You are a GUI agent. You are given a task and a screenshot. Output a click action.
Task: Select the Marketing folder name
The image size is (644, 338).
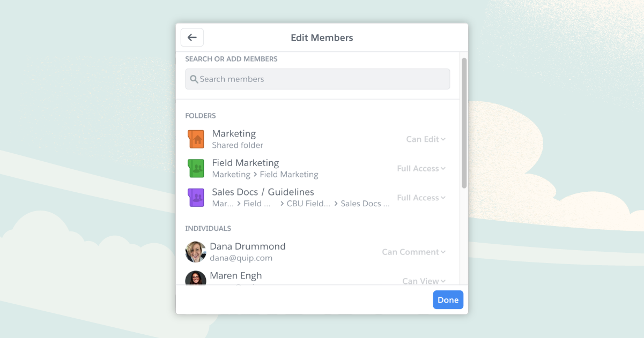[x=234, y=133]
